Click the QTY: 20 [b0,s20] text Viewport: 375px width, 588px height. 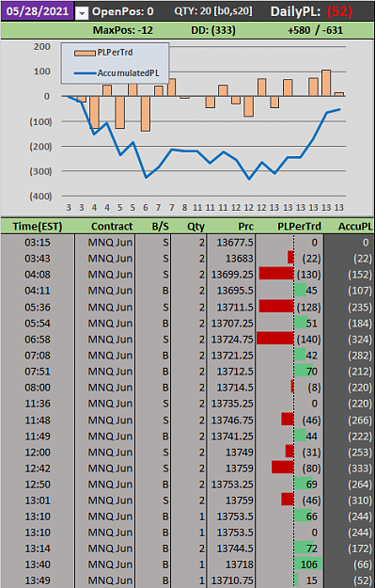click(213, 11)
